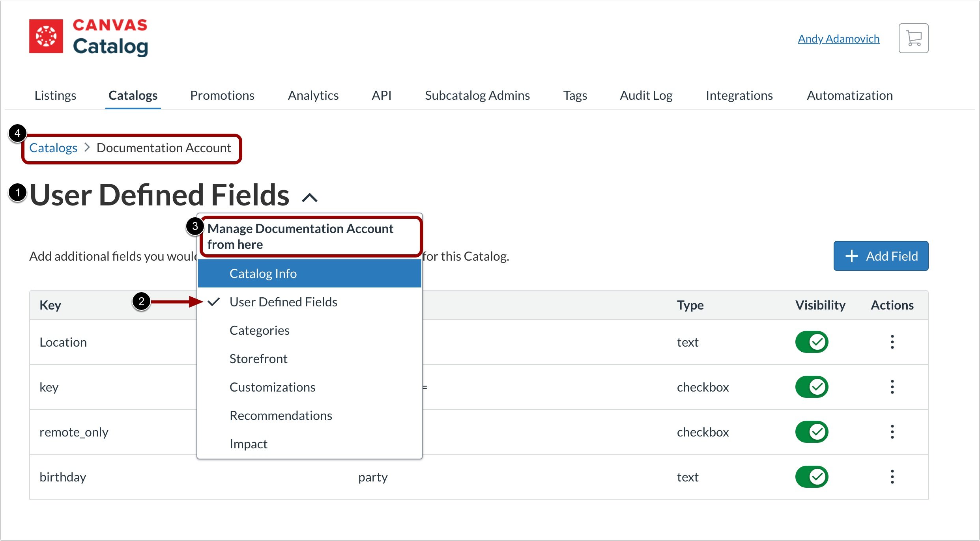The height and width of the screenshot is (541, 980).
Task: Open Andy Adamovich's profile link
Action: (838, 38)
